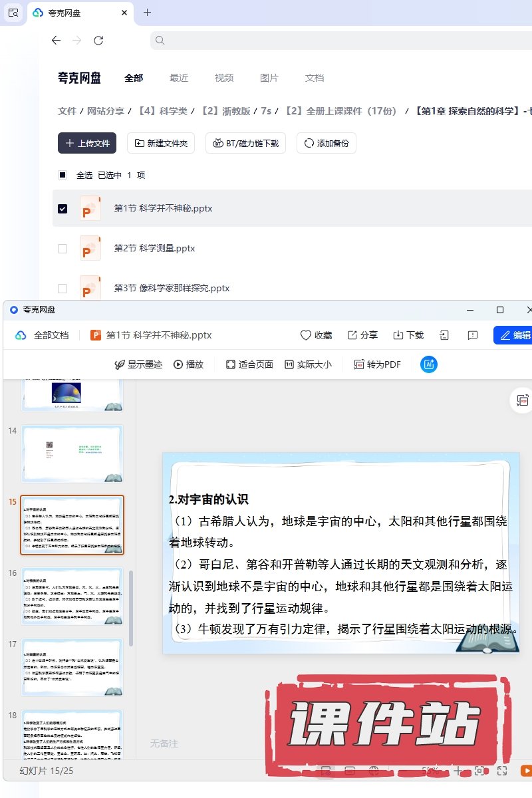This screenshot has width=532, height=798.
Task: Click the 上传文件 (upload file) button
Action: [x=87, y=143]
